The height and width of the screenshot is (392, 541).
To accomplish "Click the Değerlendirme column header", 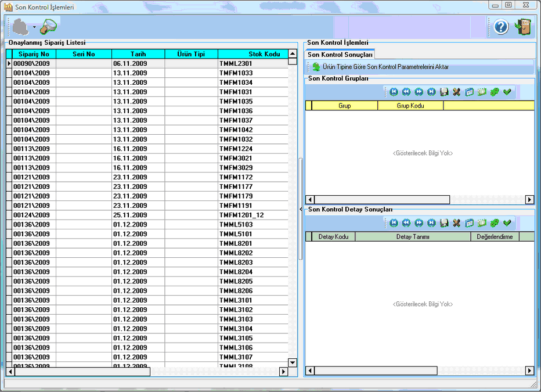I will click(495, 237).
